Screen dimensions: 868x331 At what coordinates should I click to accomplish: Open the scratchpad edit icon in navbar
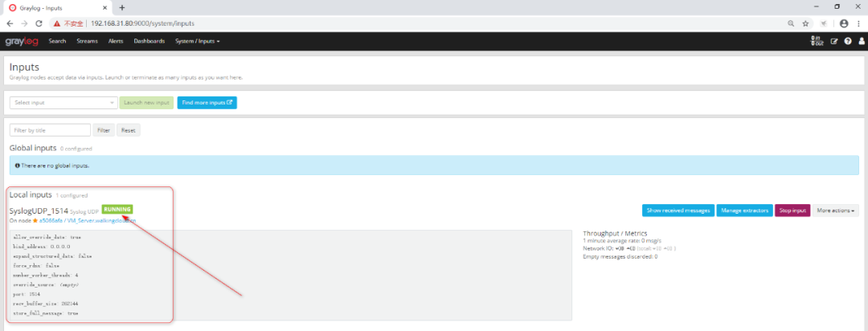[x=834, y=42]
